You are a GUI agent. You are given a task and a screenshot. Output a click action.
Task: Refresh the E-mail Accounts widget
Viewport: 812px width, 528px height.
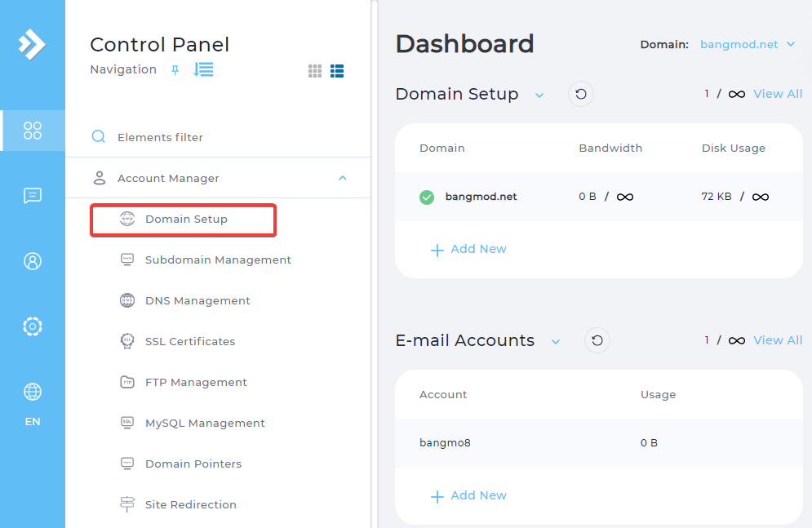click(x=597, y=340)
